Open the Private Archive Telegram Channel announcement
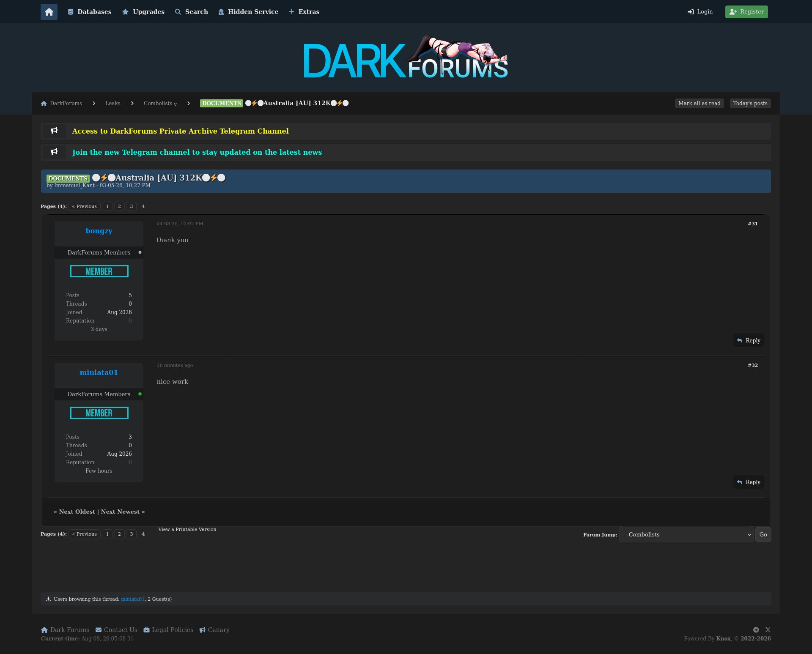Screen dimensions: 812x654 tap(181, 131)
